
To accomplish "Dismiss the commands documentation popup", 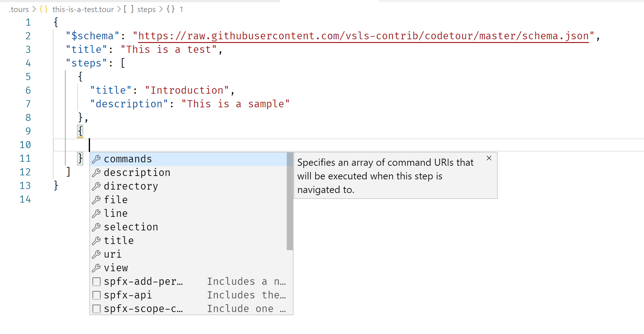I will pyautogui.click(x=489, y=158).
